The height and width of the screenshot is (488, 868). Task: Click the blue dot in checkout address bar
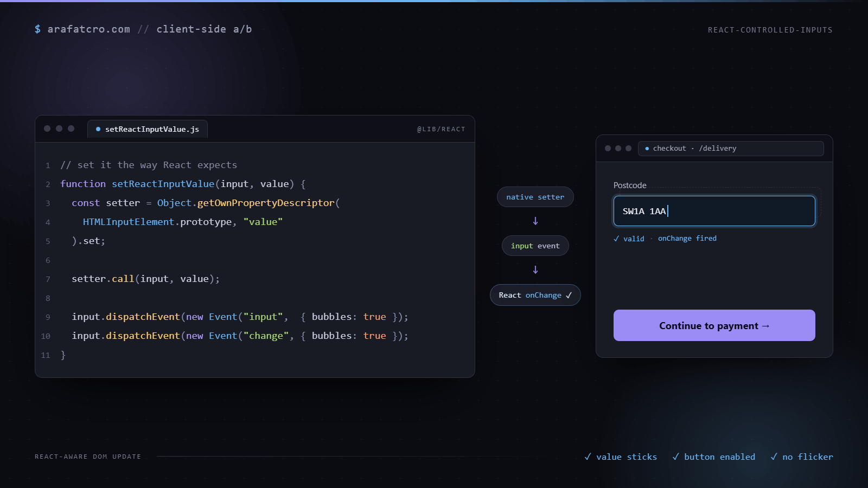pos(647,148)
